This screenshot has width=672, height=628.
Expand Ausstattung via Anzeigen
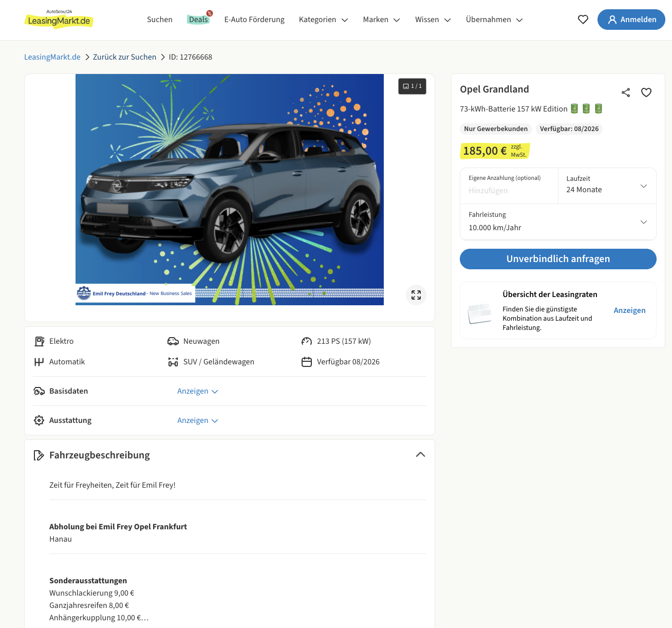[197, 420]
